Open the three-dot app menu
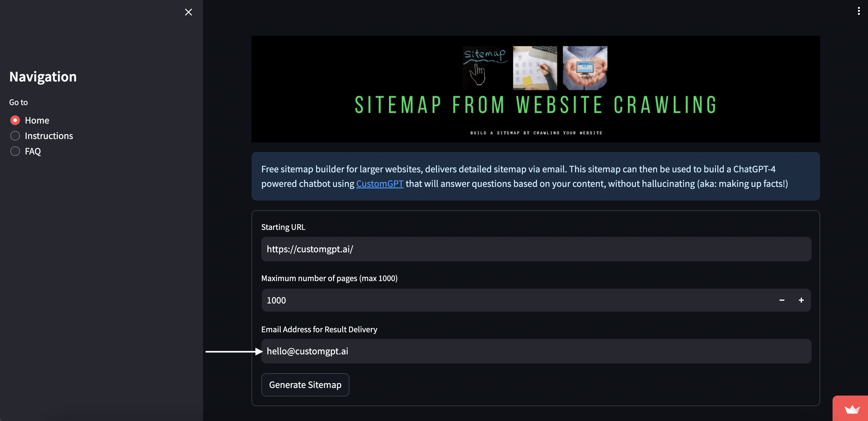 (x=858, y=11)
